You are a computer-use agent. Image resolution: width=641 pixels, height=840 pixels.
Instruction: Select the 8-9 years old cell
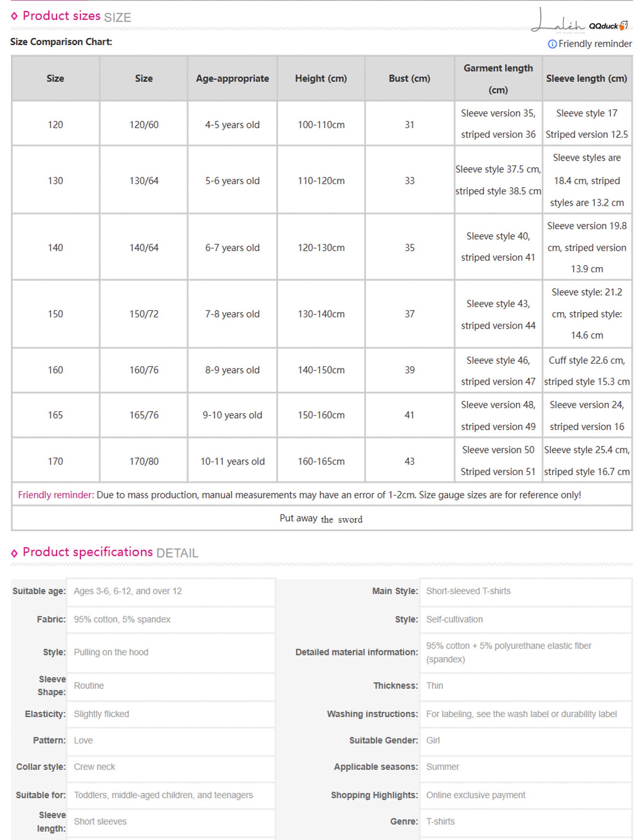[x=232, y=370]
